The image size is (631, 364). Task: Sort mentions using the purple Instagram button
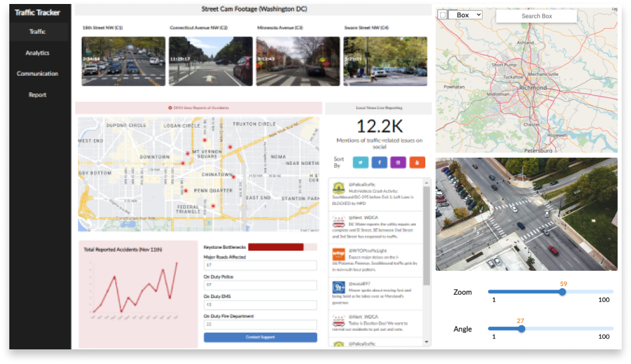coord(398,162)
